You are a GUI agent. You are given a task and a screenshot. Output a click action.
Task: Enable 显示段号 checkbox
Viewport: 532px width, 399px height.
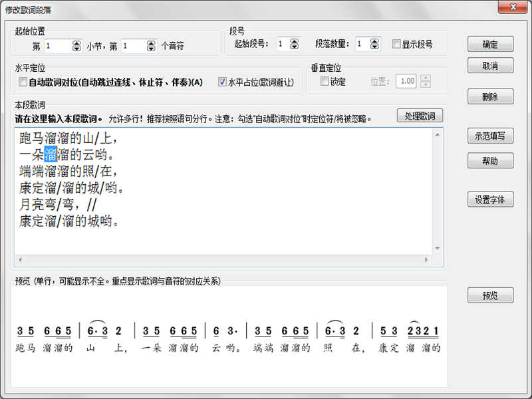(x=396, y=45)
